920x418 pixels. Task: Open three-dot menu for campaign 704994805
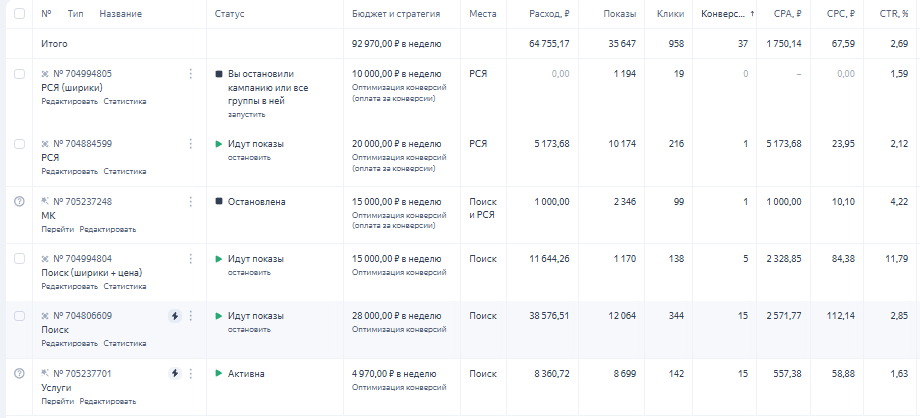pyautogui.click(x=190, y=74)
